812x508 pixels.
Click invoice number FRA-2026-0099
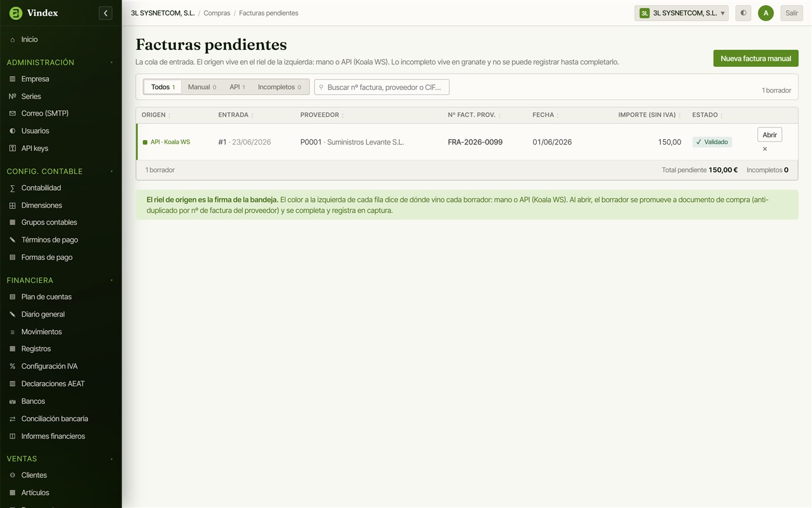pos(475,142)
